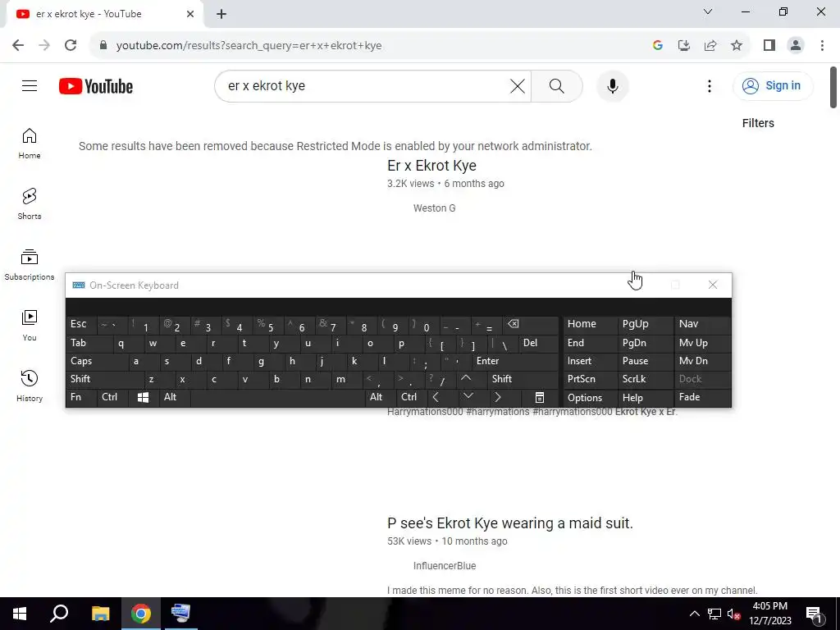Install the app via the download icon in the address bar
Image resolution: width=840 pixels, height=630 pixels.
tap(684, 45)
